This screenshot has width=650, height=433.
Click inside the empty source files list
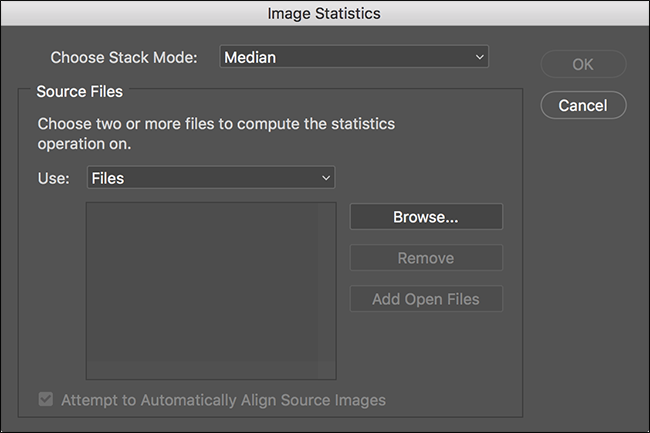pos(210,290)
